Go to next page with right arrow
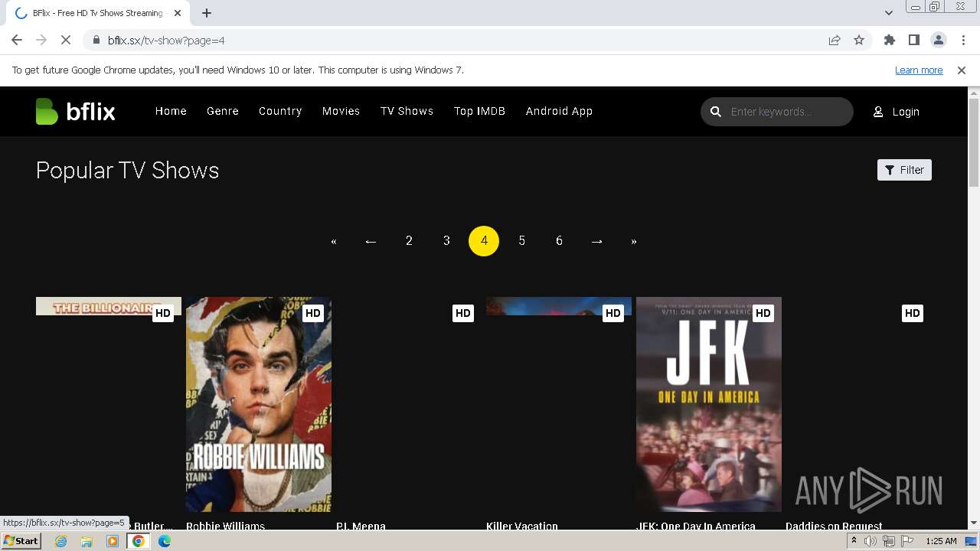The height and width of the screenshot is (551, 980). pos(596,241)
